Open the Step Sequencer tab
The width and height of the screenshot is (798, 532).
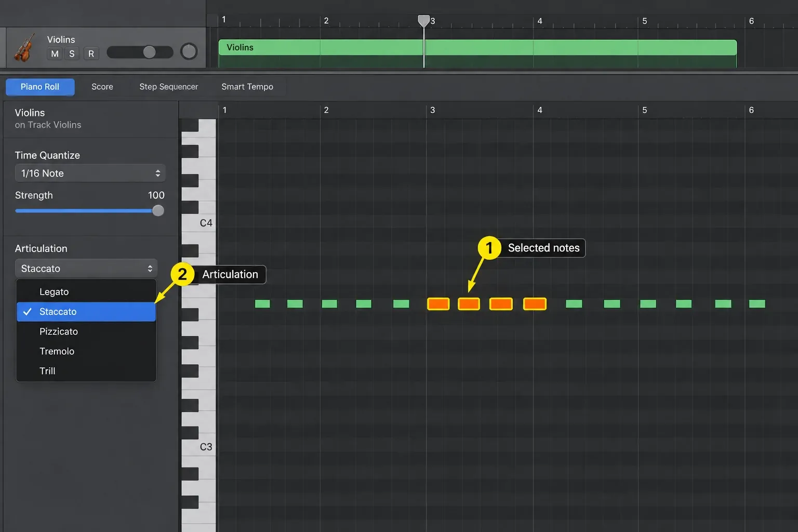pos(169,87)
